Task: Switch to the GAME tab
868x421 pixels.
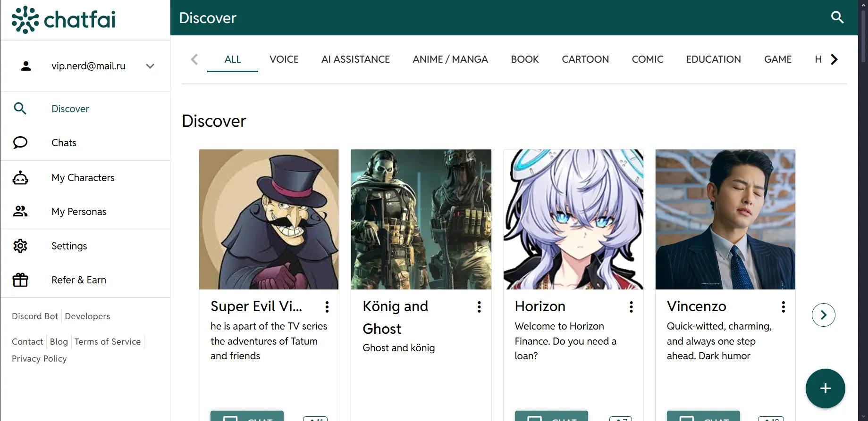Action: 778,59
